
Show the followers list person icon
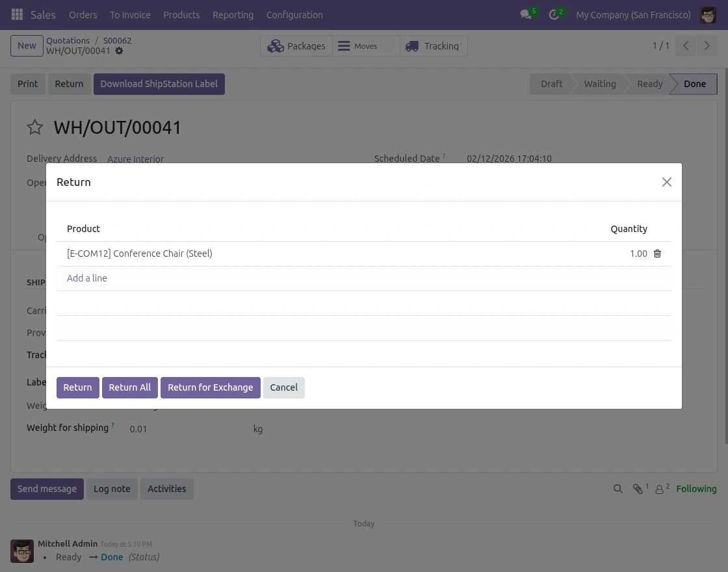pos(660,489)
